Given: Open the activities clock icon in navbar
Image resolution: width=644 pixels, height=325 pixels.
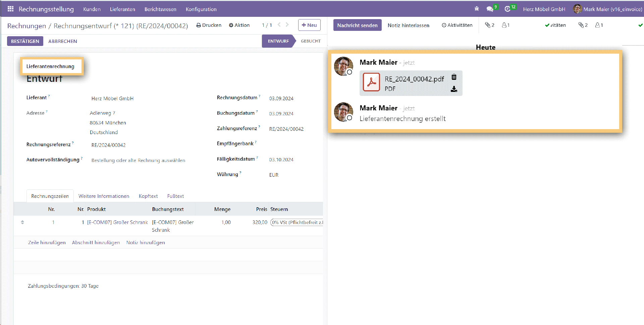Looking at the screenshot, I should (507, 9).
